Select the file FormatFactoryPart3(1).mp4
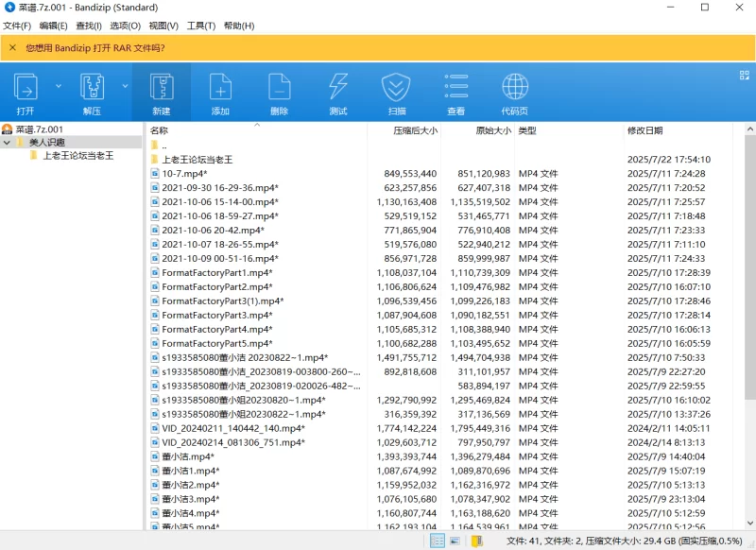Image resolution: width=756 pixels, height=550 pixels. point(223,301)
